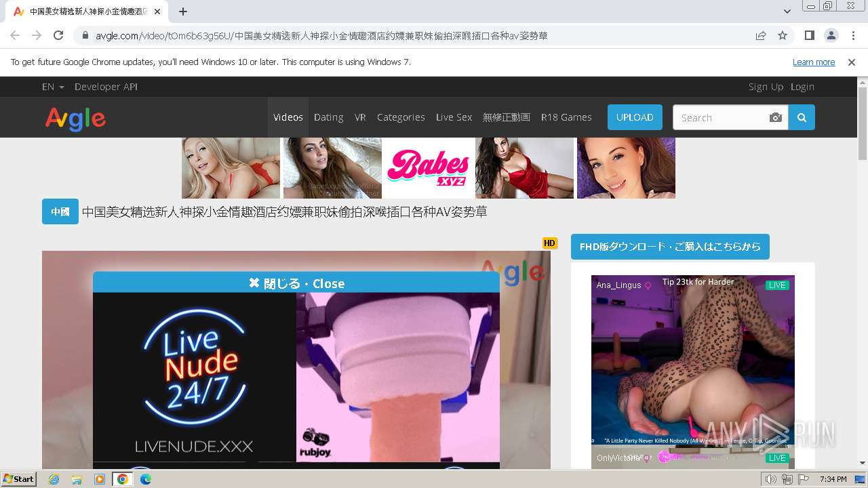Viewport: 868px width, 488px height.
Task: Dismiss the Chrome update notification bar
Action: 852,62
